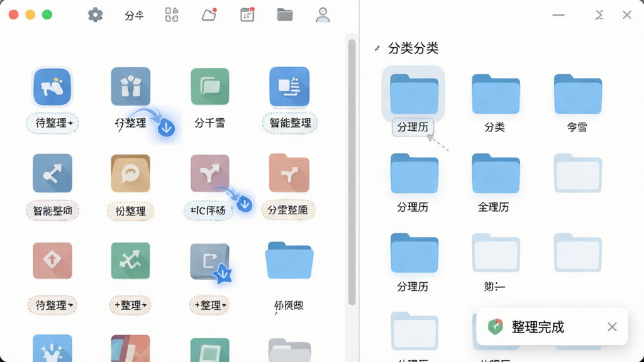Click the 待整理+ label button
This screenshot has width=644, height=362.
pos(52,123)
